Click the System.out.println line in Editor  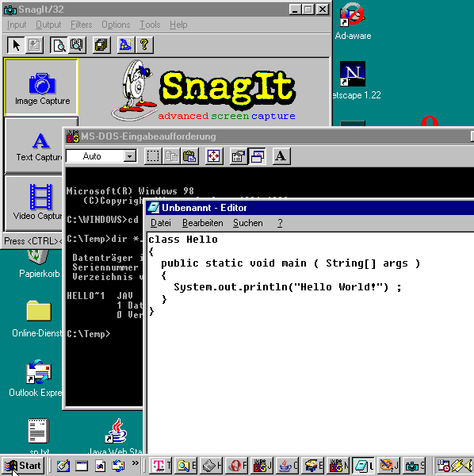tap(288, 287)
